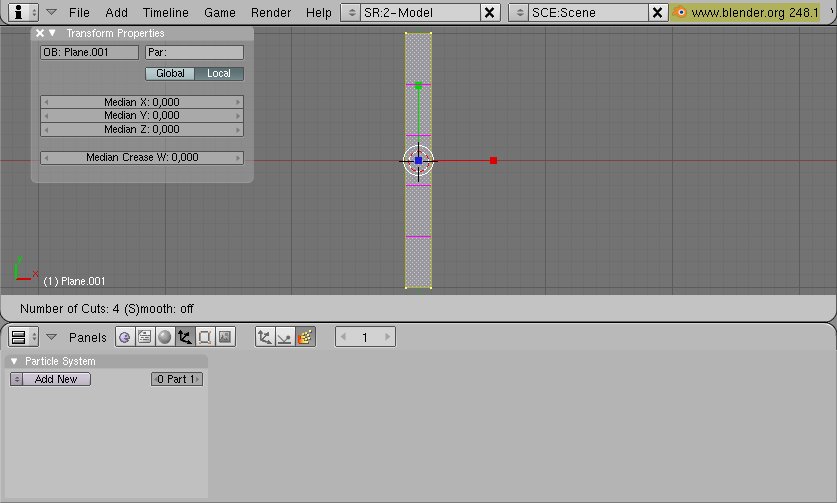Open the scene browse dropdown
Screen dimensions: 837x503
click(x=519, y=12)
